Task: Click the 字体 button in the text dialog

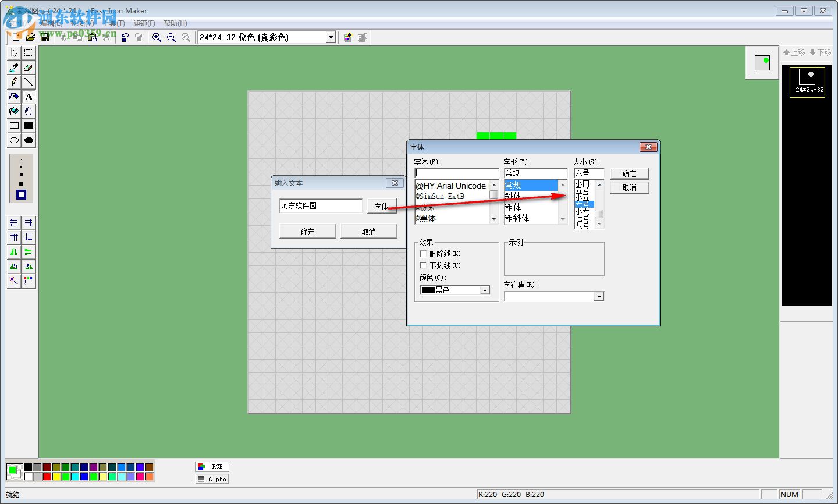Action: [382, 207]
